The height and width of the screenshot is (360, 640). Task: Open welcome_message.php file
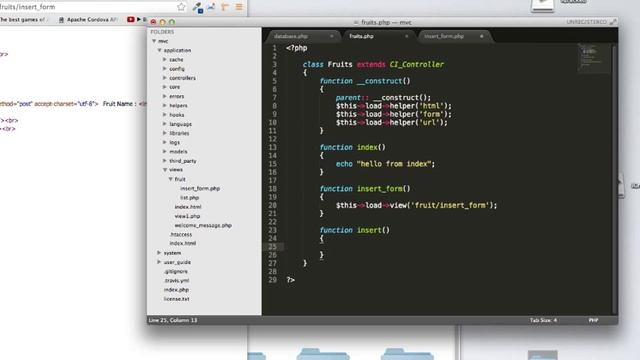(x=203, y=225)
